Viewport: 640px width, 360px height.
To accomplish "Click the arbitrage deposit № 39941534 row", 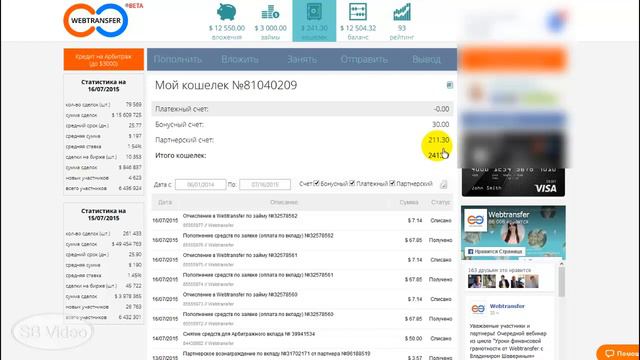I will (302, 338).
